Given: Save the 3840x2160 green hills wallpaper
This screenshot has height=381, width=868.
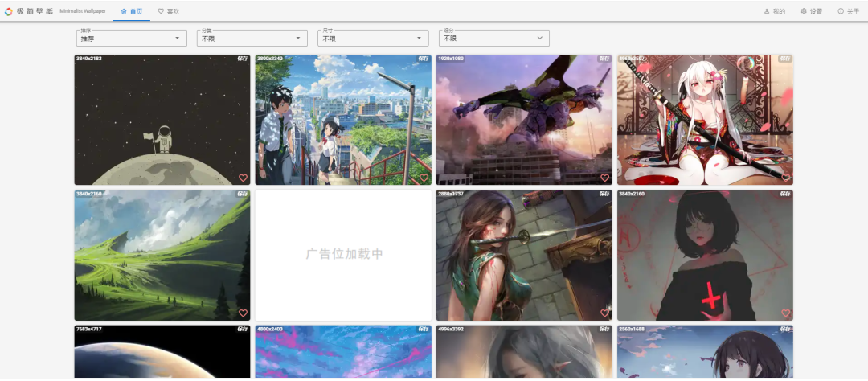Looking at the screenshot, I should tap(242, 194).
